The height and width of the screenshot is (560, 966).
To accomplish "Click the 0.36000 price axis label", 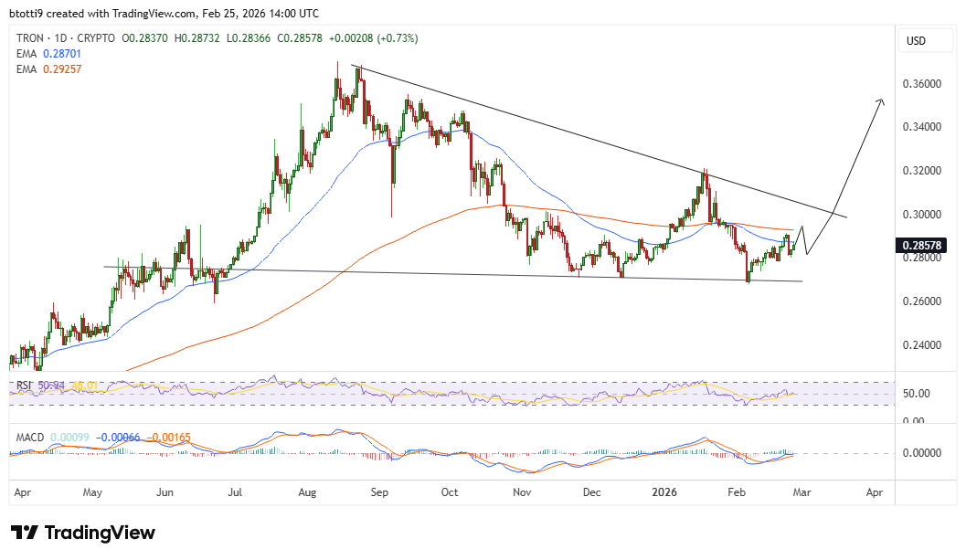I will (x=924, y=84).
